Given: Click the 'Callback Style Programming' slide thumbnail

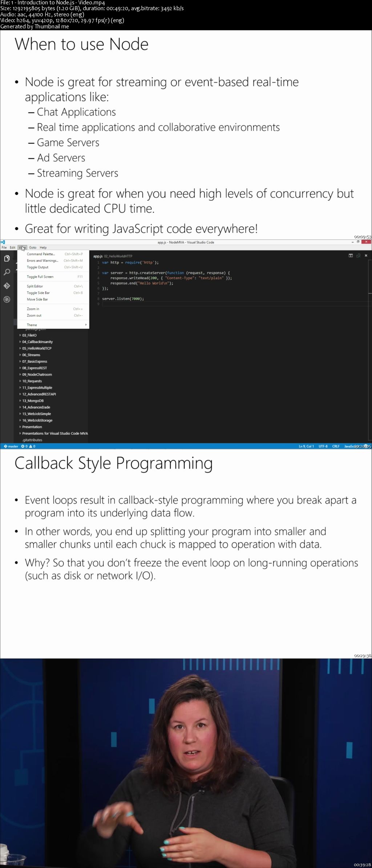Looking at the screenshot, I should click(x=186, y=554).
